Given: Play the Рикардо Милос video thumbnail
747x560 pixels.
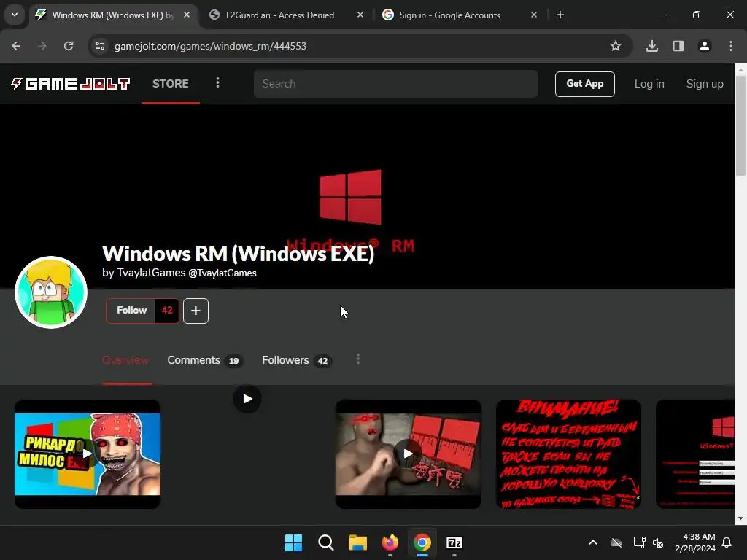Looking at the screenshot, I should 88,454.
